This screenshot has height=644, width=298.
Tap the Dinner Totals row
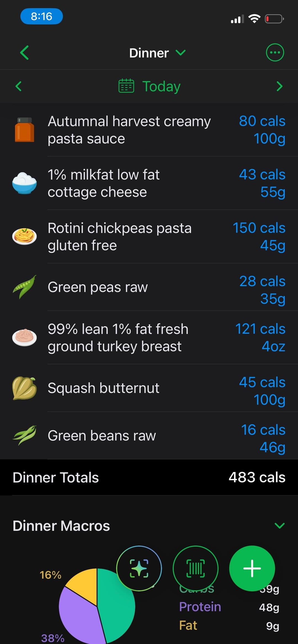(149, 477)
